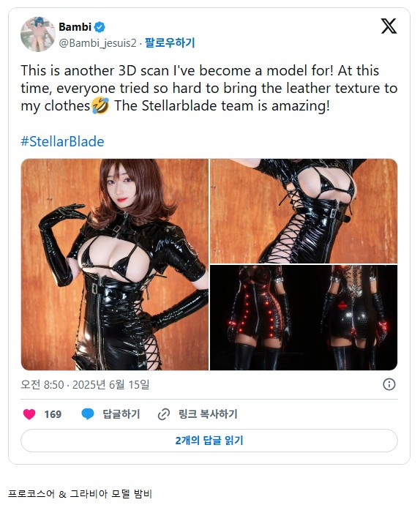Open the large left cosplay photo
This screenshot has width=420, height=505.
click(x=115, y=264)
